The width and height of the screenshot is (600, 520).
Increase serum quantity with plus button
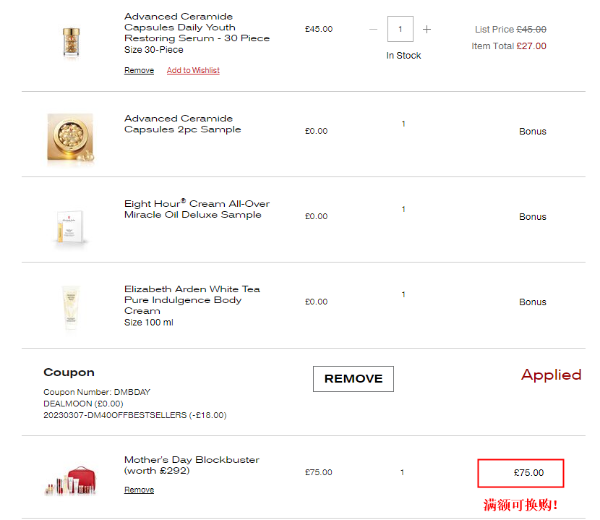[x=427, y=30]
